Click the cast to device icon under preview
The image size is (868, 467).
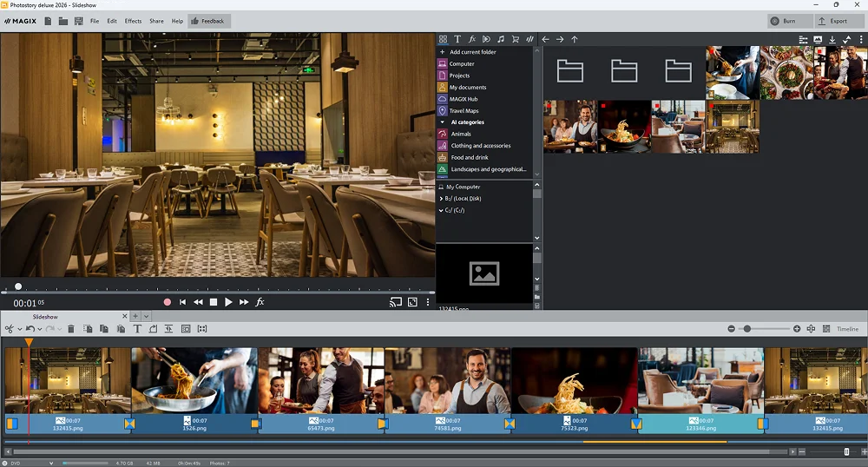coord(396,302)
